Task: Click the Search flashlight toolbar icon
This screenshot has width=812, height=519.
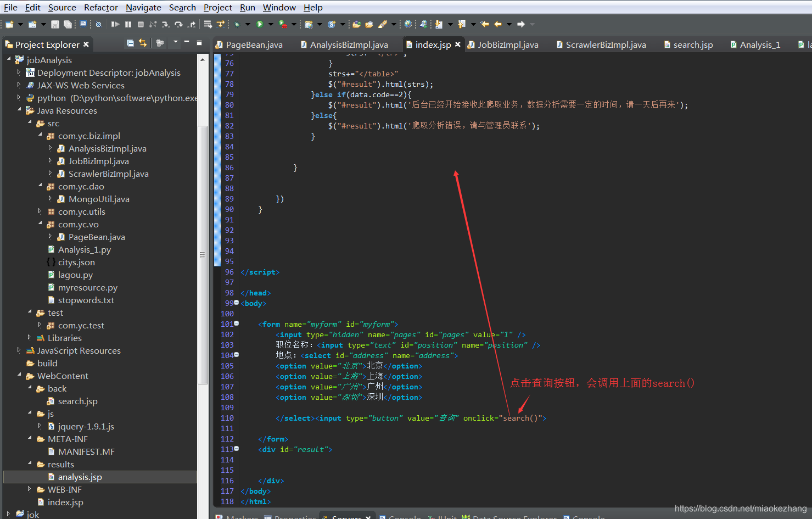Action: tap(383, 24)
